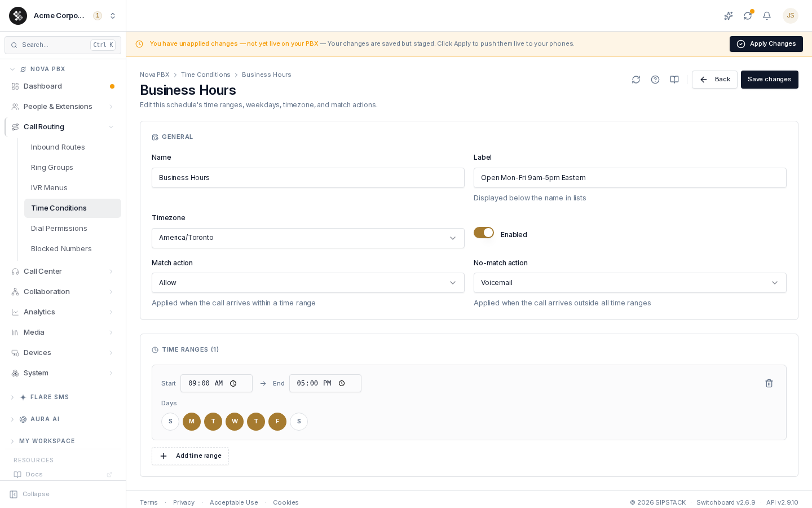Expand the Analytics menu
Image resolution: width=812 pixels, height=508 pixels.
click(x=63, y=312)
